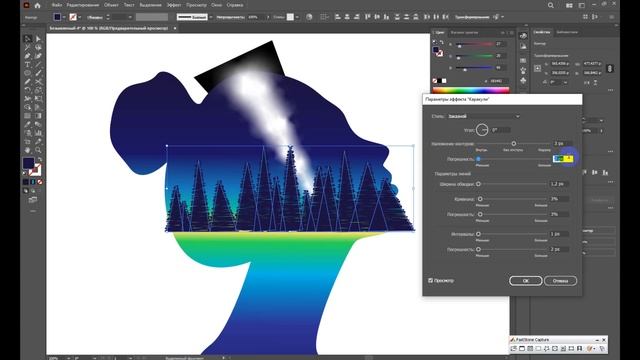Close the document tab

pos(175,28)
